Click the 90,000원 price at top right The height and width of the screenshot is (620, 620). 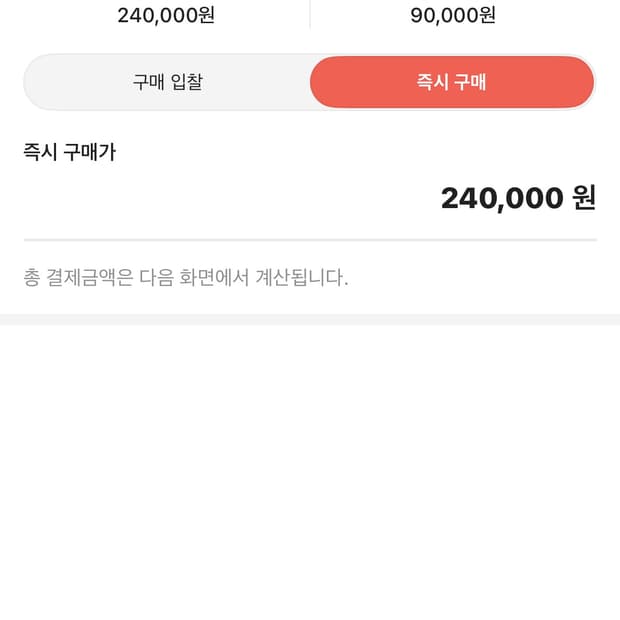click(453, 15)
